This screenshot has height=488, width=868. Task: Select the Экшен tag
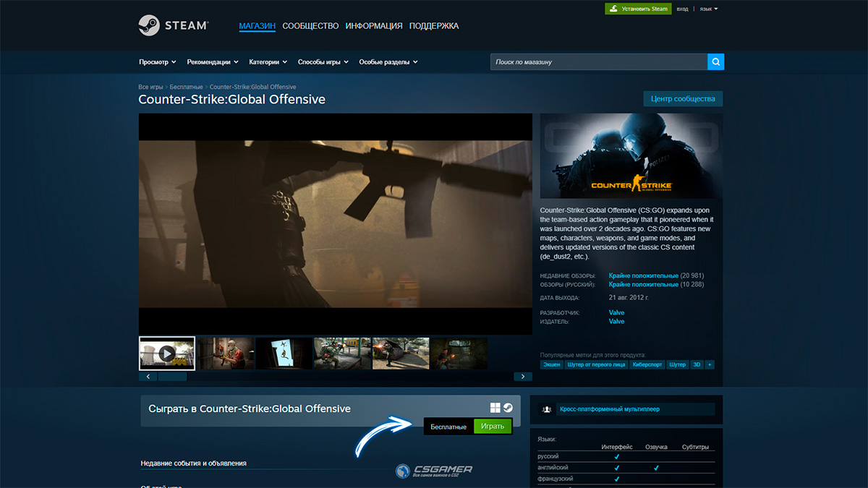pos(552,365)
